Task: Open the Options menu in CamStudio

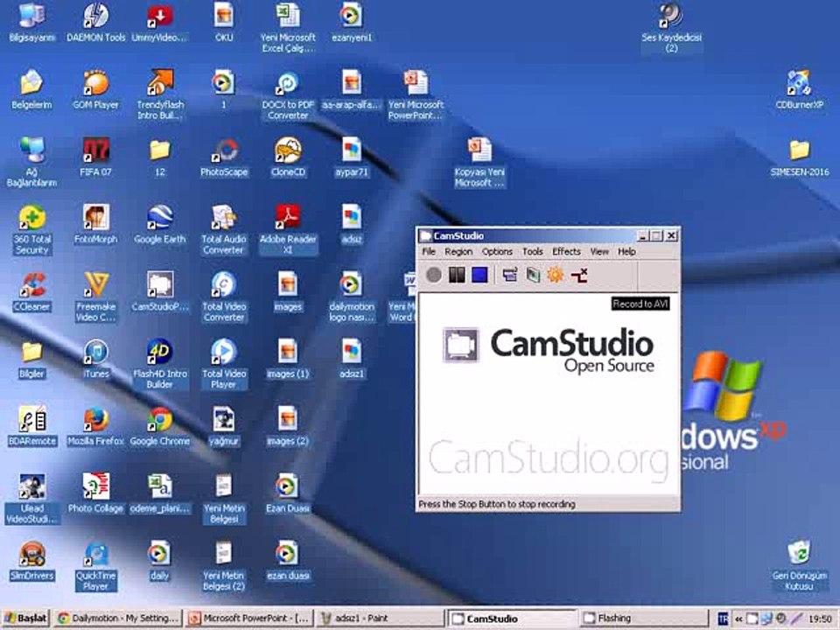Action: (497, 251)
